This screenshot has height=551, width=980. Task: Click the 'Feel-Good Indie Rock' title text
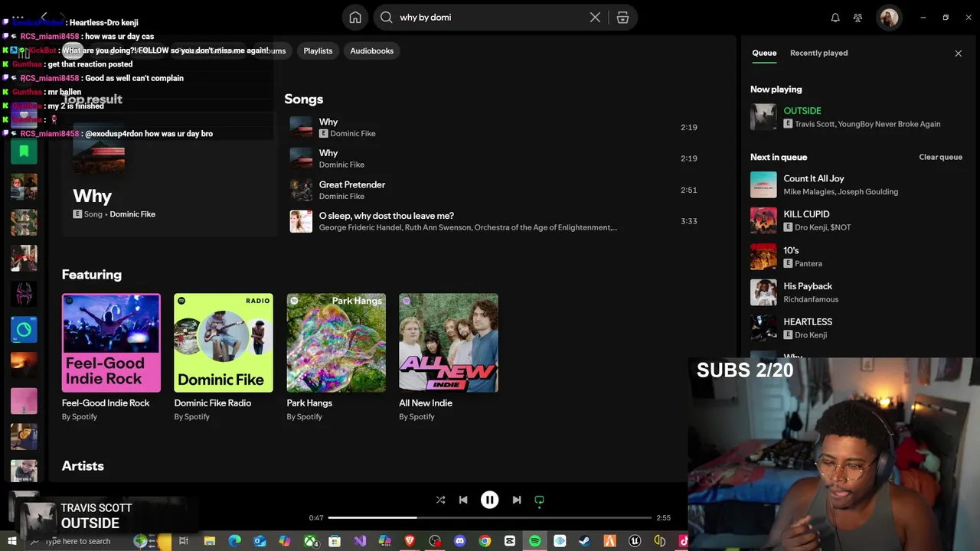click(x=106, y=403)
